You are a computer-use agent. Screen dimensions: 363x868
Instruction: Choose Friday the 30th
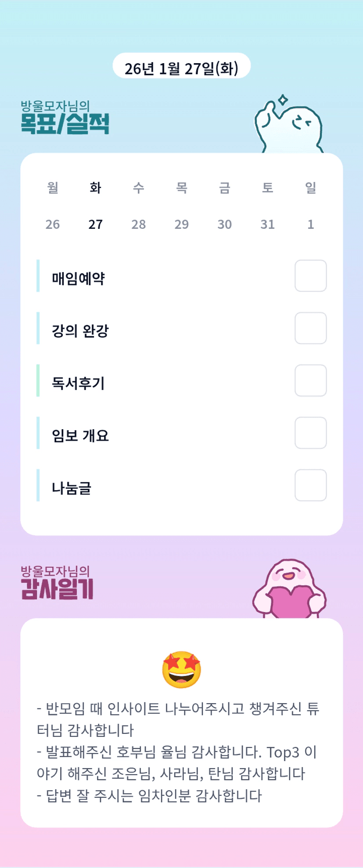224,224
